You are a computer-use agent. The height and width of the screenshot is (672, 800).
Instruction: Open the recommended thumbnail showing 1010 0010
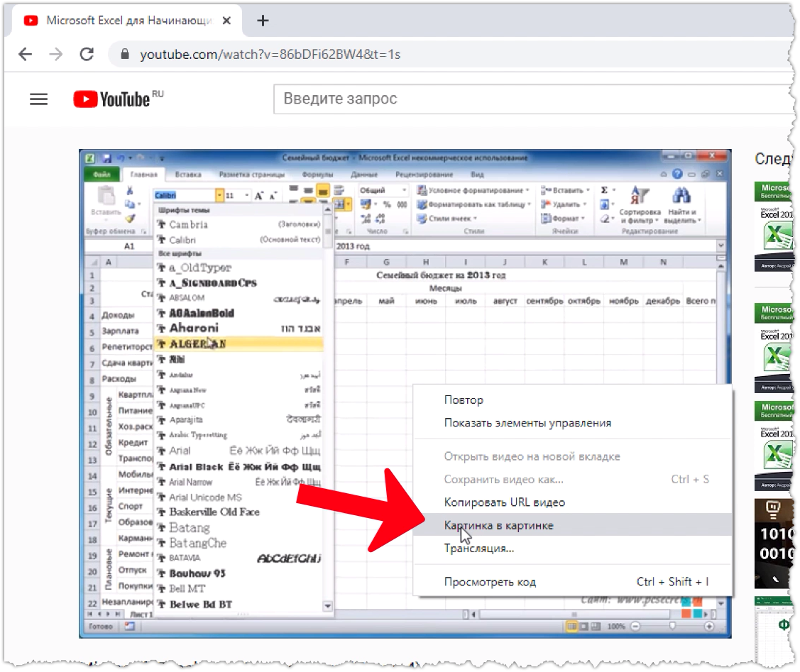774,543
